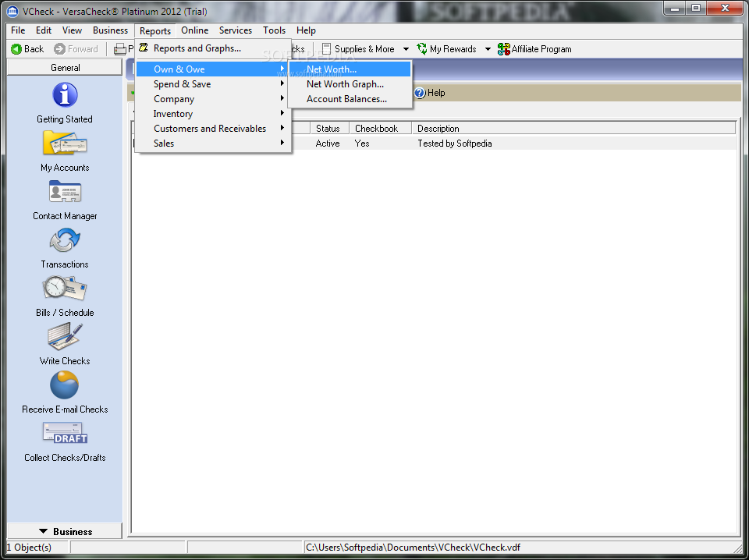
Task: Maximize the VCheck window
Action: 696,8
